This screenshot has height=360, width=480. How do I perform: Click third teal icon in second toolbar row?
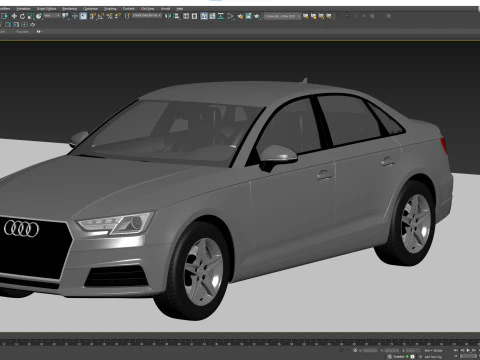tap(24, 25)
